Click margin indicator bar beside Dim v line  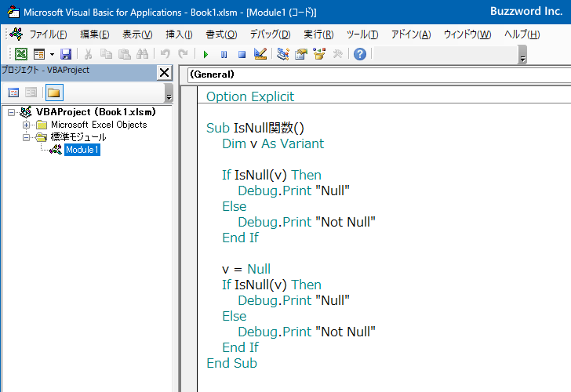[189, 143]
